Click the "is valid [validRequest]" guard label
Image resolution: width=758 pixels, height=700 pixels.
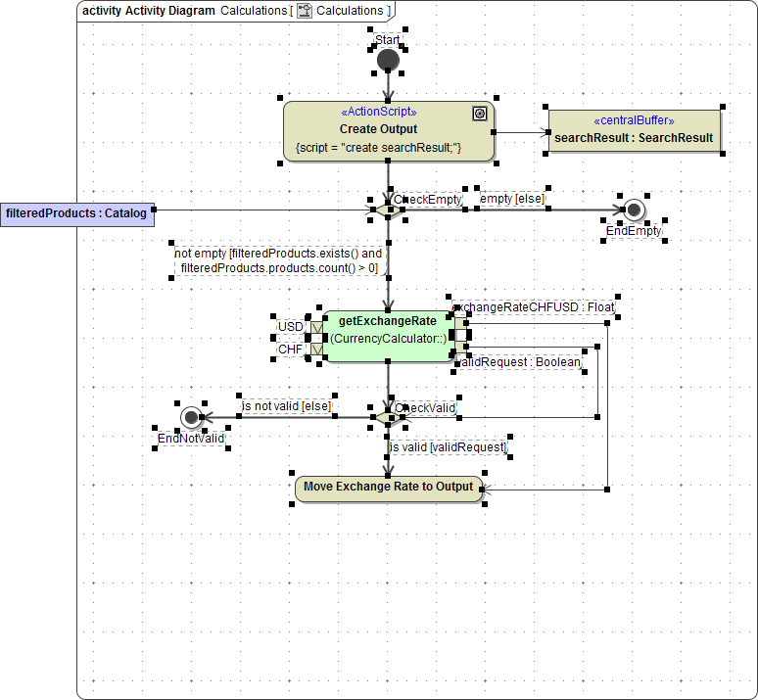[449, 447]
